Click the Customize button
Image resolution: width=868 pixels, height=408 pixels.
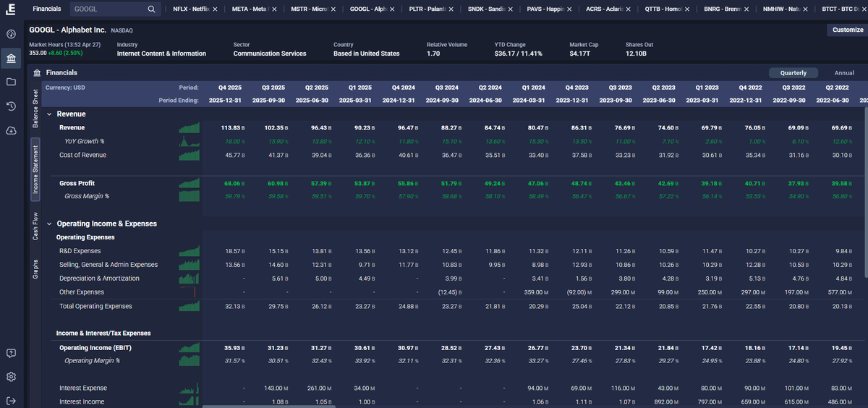coord(847,30)
